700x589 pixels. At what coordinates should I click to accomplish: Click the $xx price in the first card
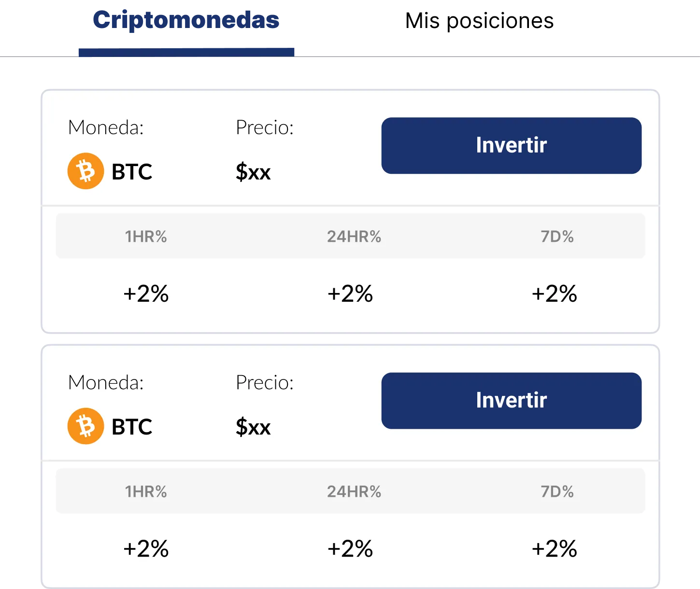point(253,172)
